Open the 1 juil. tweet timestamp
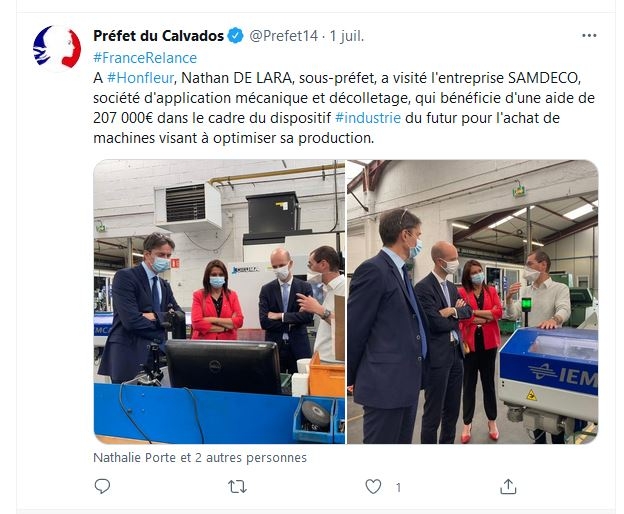Image resolution: width=624 pixels, height=514 pixels. 347,36
